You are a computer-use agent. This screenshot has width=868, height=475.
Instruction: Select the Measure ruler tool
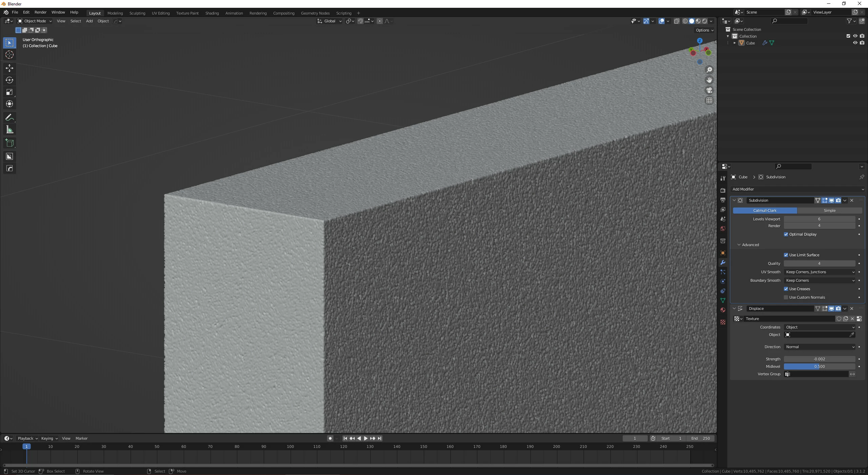pyautogui.click(x=9, y=130)
